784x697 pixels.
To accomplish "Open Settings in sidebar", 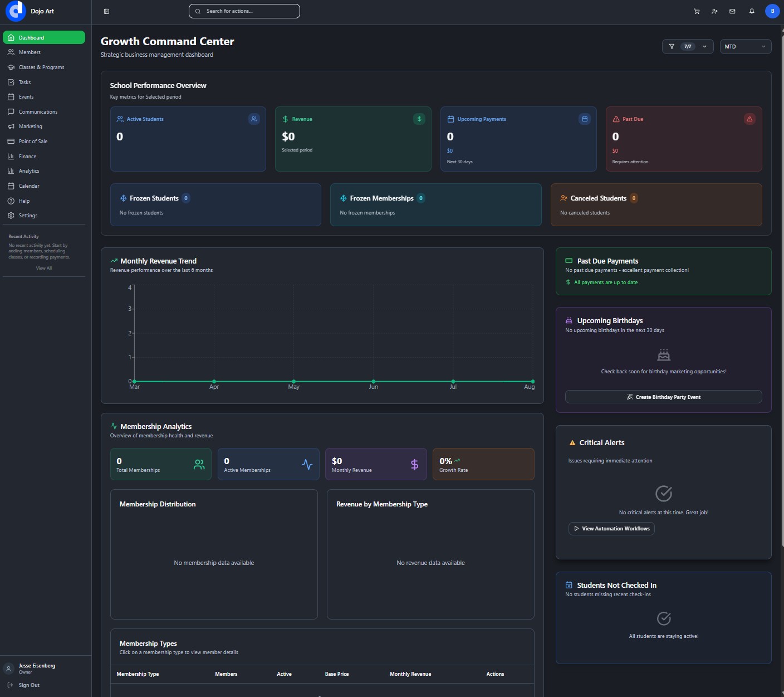I will tap(44, 216).
